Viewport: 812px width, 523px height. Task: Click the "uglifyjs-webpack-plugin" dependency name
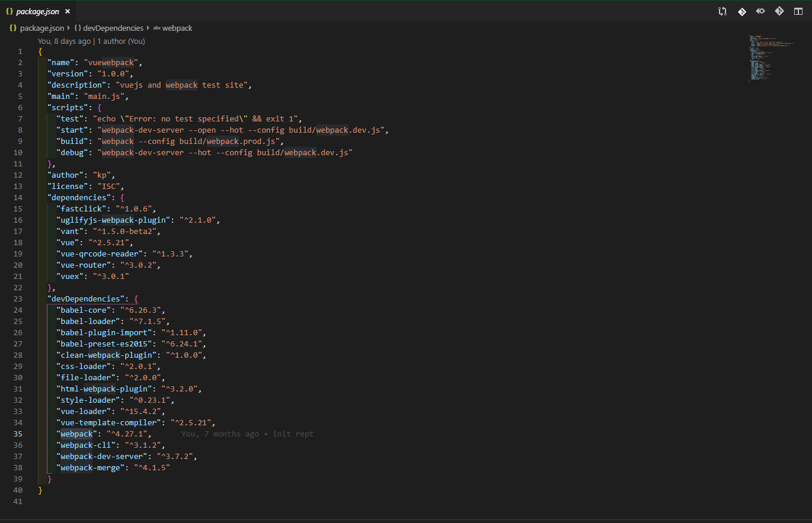pyautogui.click(x=114, y=220)
